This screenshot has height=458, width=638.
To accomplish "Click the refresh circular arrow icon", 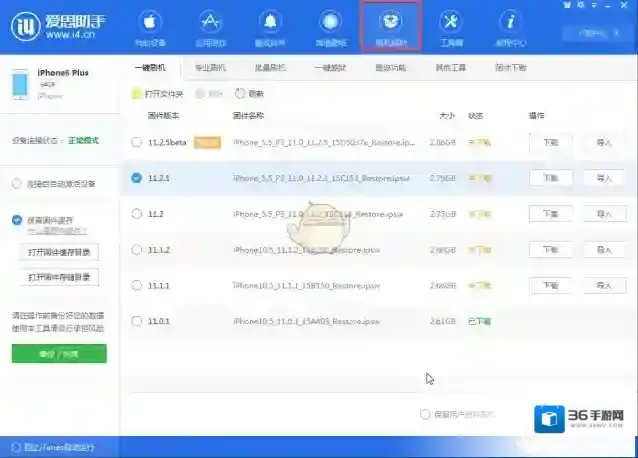I will pos(240,94).
